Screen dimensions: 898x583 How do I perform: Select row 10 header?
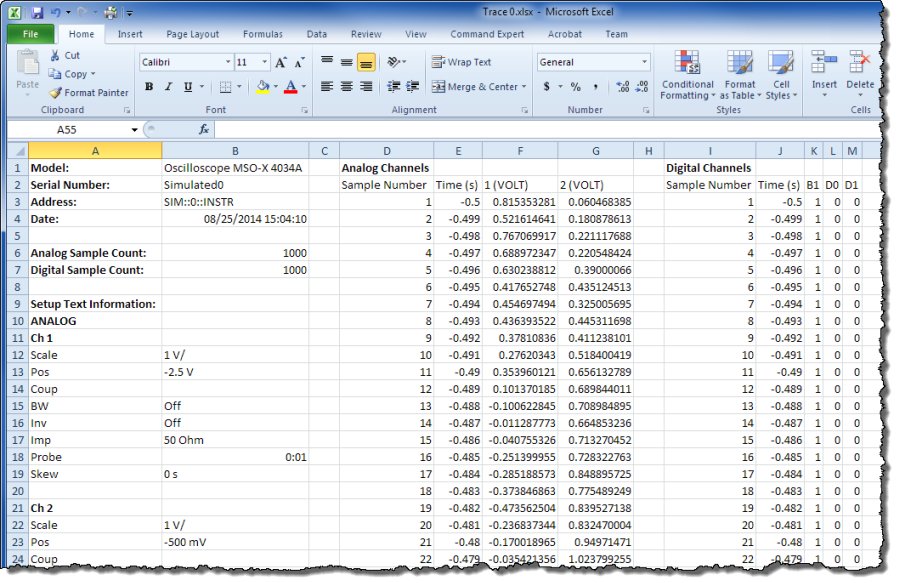(x=18, y=321)
